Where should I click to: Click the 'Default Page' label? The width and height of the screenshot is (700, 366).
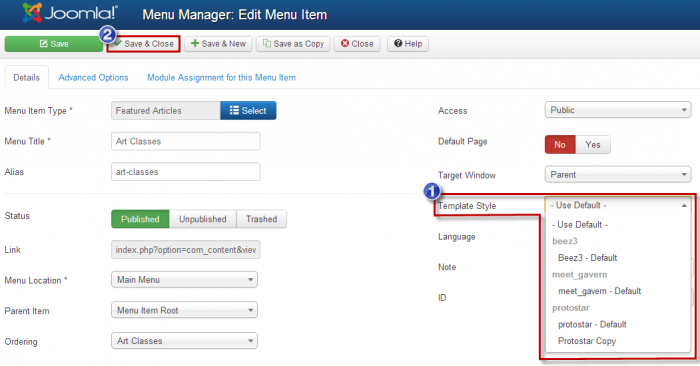462,141
